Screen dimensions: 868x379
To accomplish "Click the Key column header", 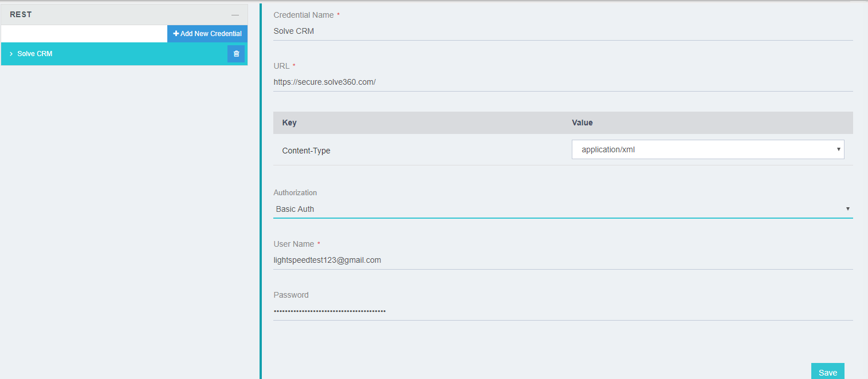I will 289,123.
